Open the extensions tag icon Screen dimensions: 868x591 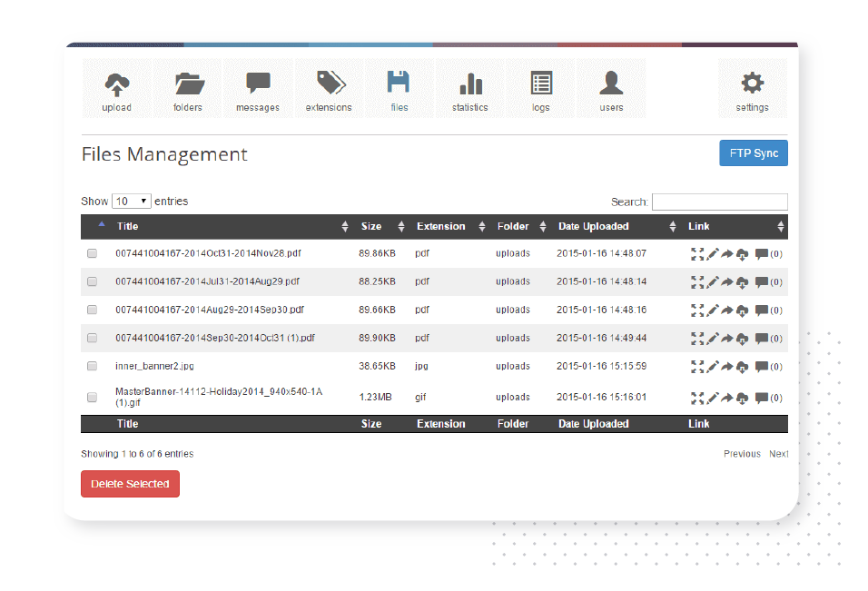click(x=329, y=84)
